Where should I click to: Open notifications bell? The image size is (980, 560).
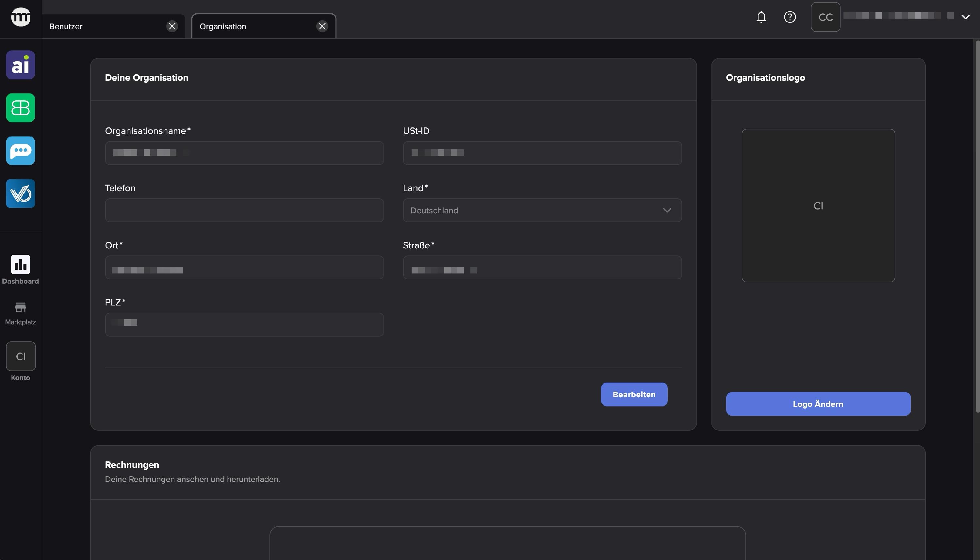(761, 17)
